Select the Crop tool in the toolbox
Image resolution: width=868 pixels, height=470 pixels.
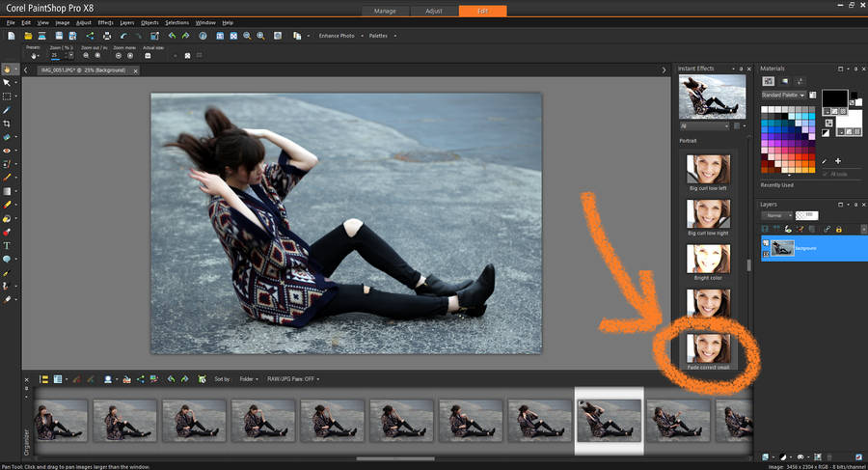tap(7, 124)
